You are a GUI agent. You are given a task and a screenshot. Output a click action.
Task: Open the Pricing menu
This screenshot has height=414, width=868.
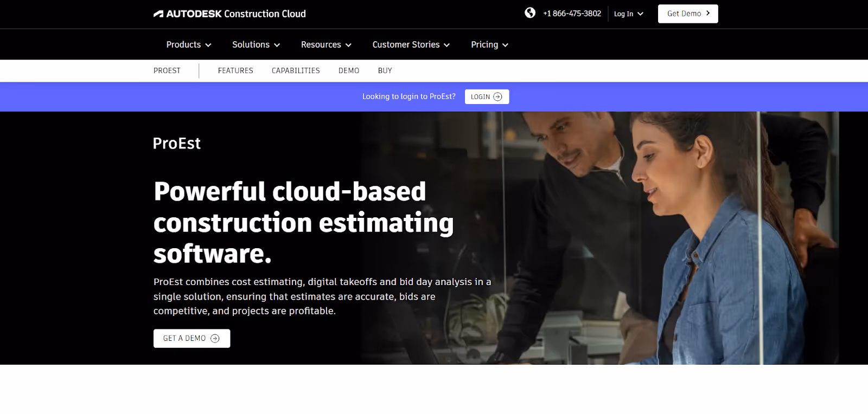pyautogui.click(x=489, y=44)
